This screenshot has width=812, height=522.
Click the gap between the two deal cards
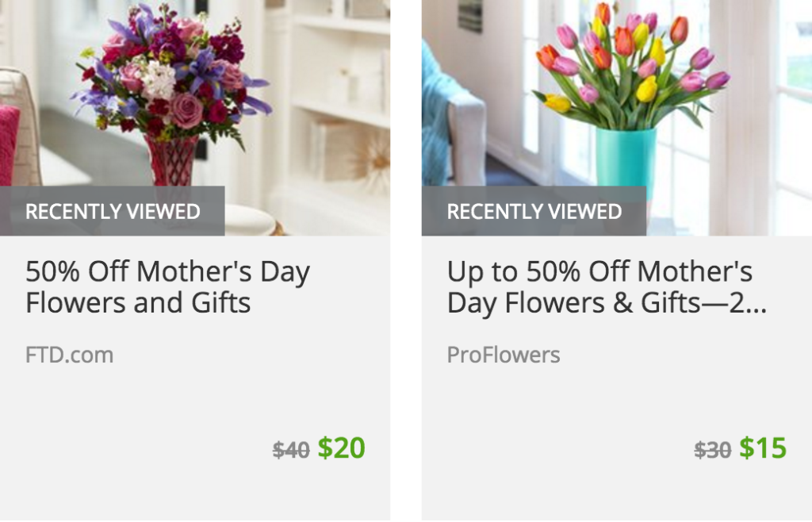pyautogui.click(x=404, y=262)
